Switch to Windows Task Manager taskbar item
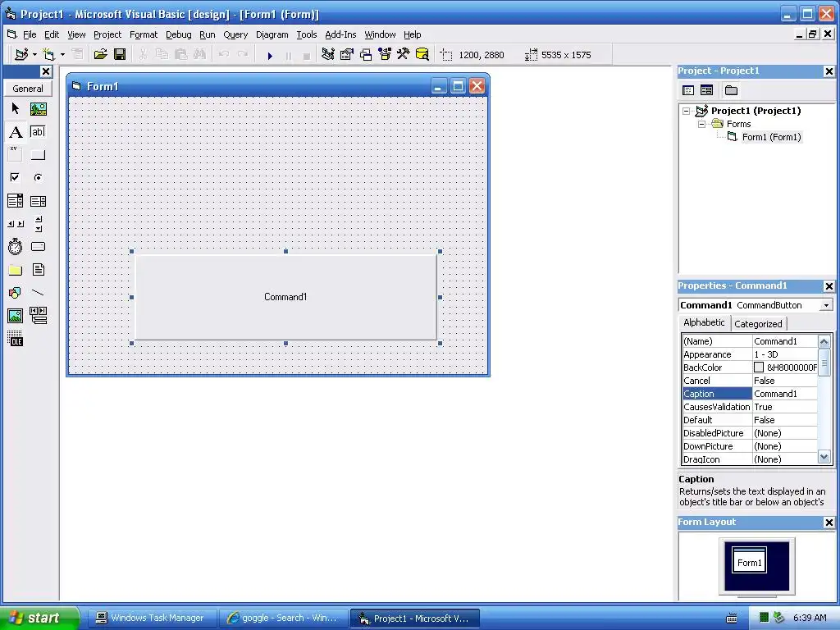840x630 pixels. pyautogui.click(x=152, y=619)
